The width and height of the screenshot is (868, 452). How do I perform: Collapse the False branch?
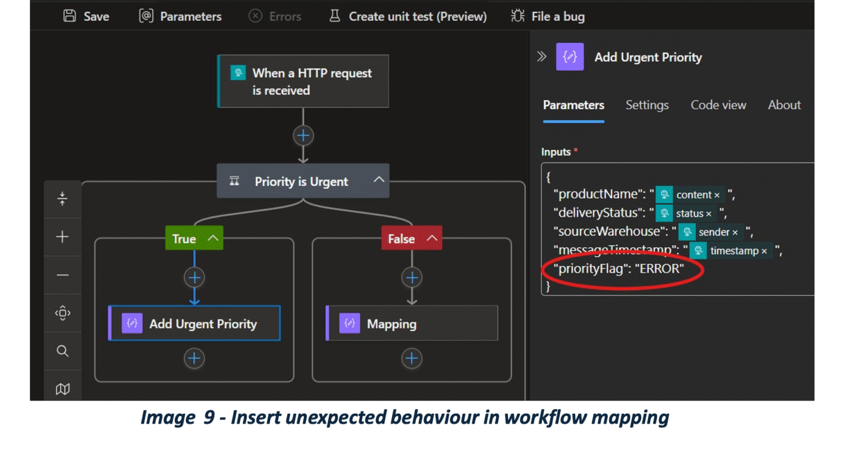click(432, 238)
